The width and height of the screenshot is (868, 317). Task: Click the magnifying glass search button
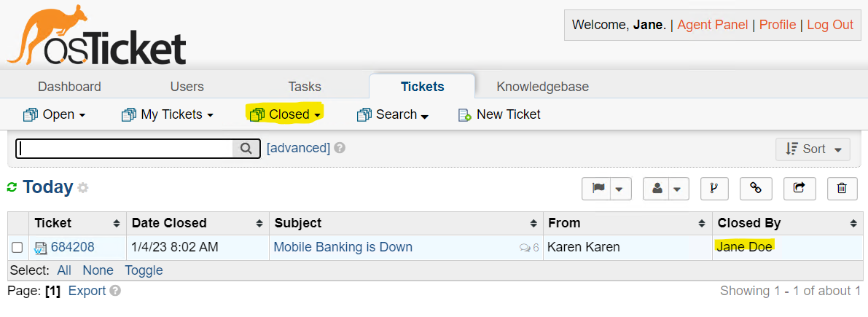246,149
